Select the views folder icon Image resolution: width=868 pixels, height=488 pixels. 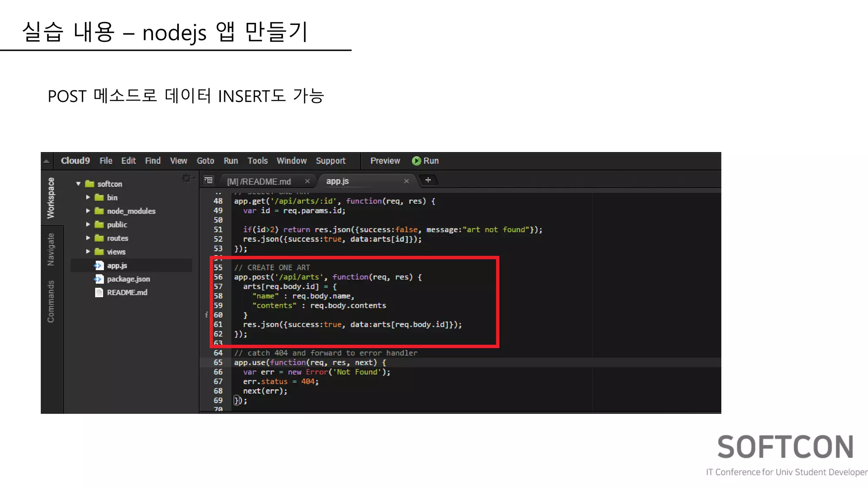(x=99, y=252)
